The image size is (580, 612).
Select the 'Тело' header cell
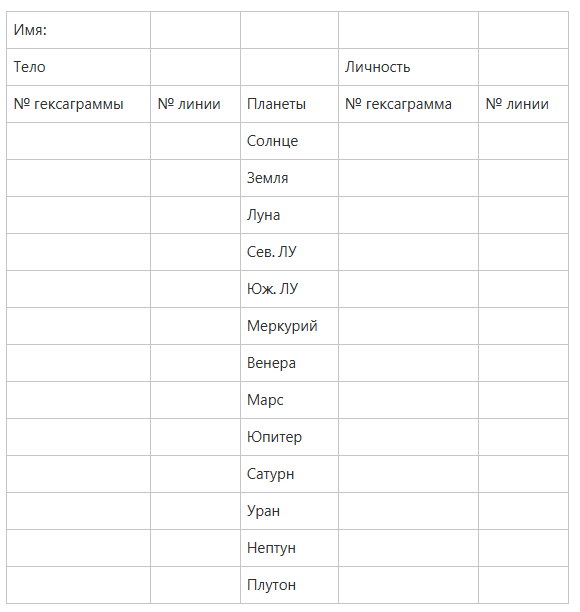78,67
